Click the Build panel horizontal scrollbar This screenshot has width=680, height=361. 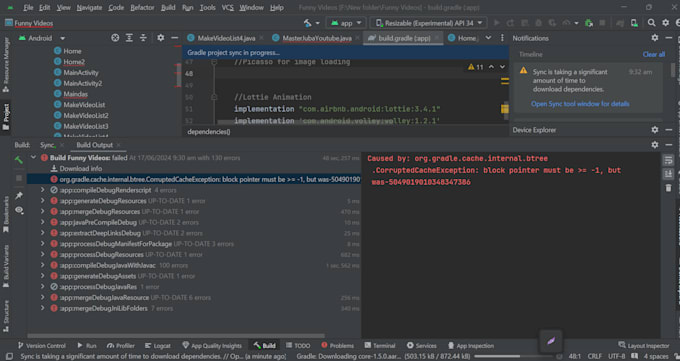click(x=176, y=335)
